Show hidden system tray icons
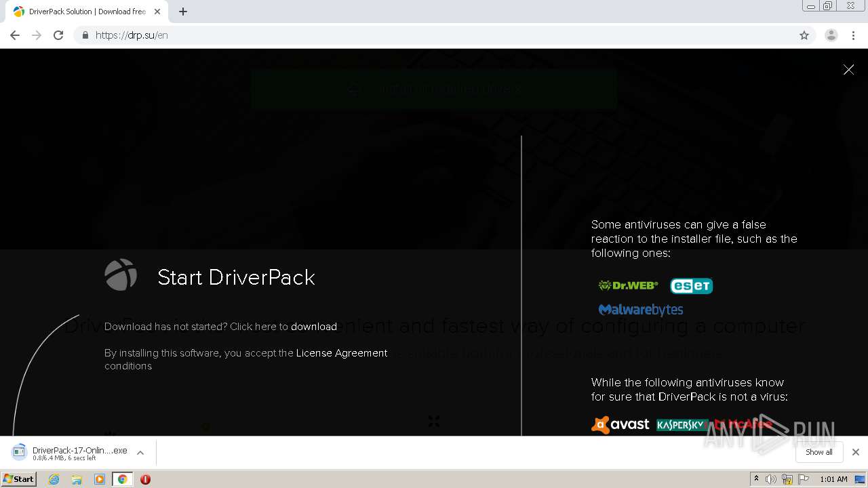Image resolution: width=868 pixels, height=488 pixels. coord(756,479)
